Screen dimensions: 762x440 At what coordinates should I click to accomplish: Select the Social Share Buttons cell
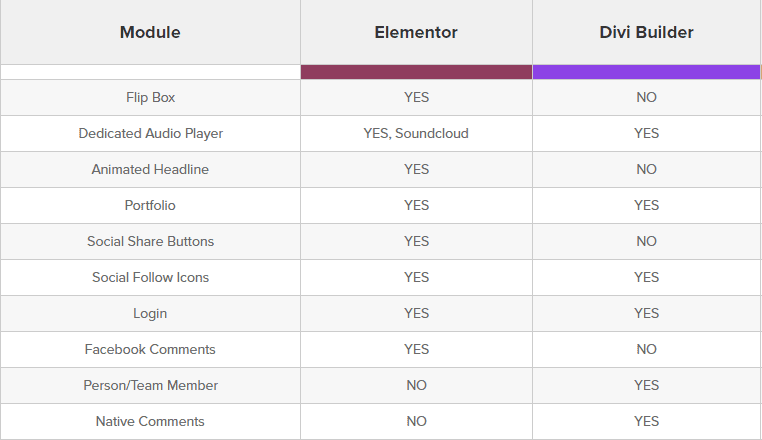(x=150, y=241)
